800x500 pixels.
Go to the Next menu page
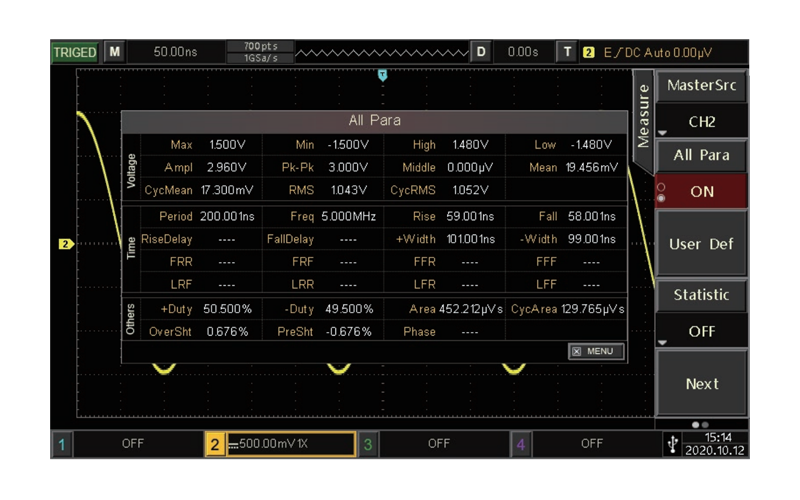pyautogui.click(x=702, y=384)
